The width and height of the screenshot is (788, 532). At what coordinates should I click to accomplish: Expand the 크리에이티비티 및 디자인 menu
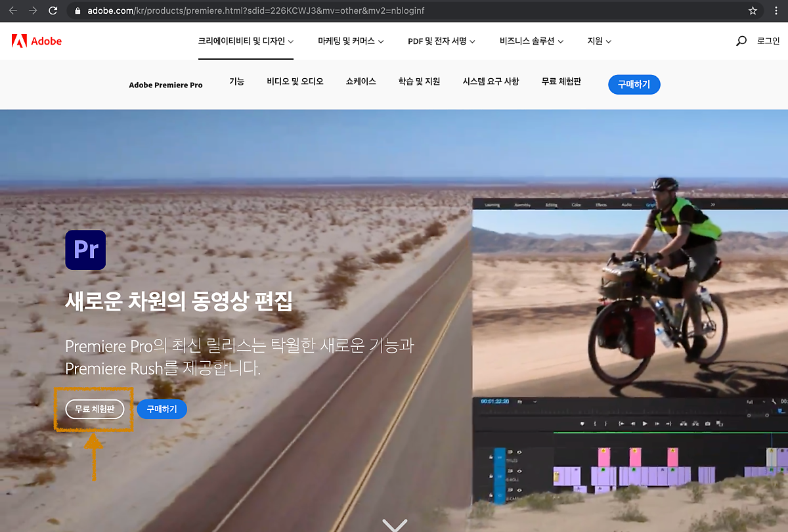(246, 41)
